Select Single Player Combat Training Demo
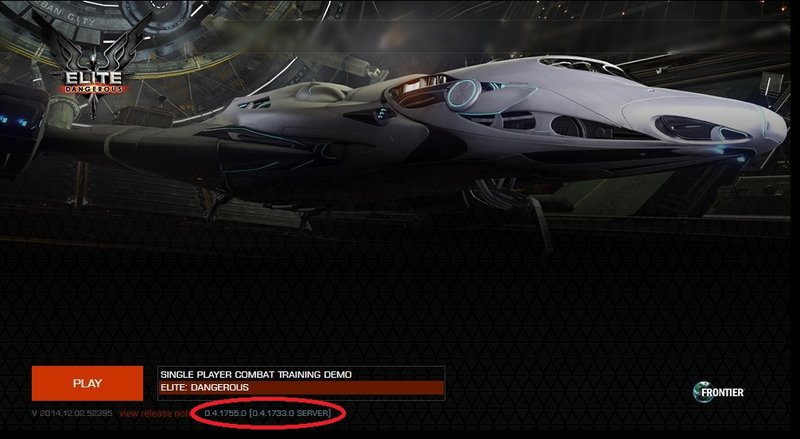Viewport: 800px width, 439px height. [301, 374]
